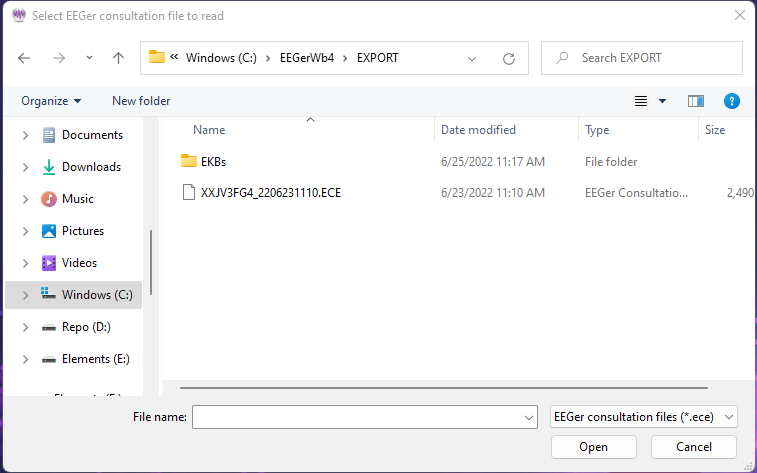This screenshot has width=757, height=473.
Task: Select Music in the navigation pane
Action: [78, 199]
